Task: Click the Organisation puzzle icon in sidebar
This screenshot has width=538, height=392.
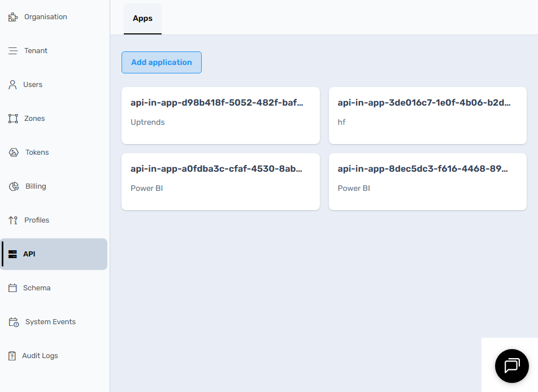Action: 13,17
